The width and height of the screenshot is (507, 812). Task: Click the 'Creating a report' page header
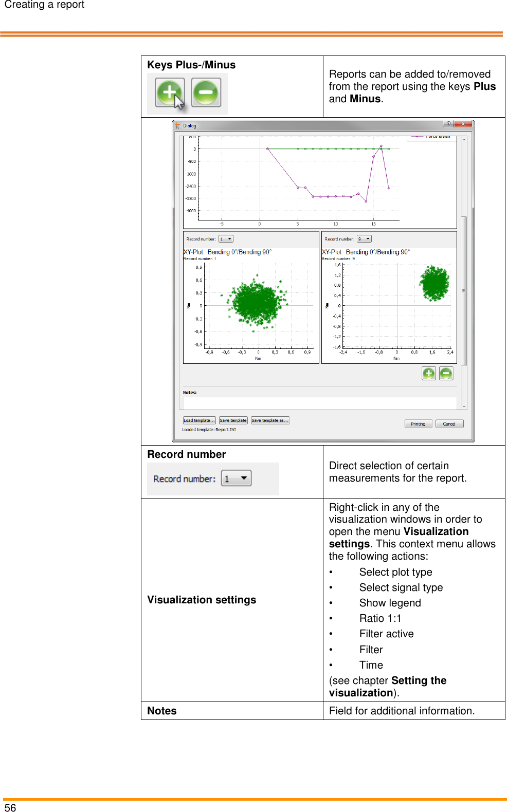(44, 5)
